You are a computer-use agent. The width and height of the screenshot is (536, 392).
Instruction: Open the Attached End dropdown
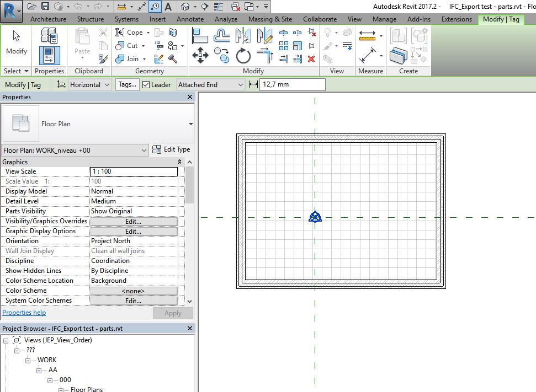coord(242,84)
